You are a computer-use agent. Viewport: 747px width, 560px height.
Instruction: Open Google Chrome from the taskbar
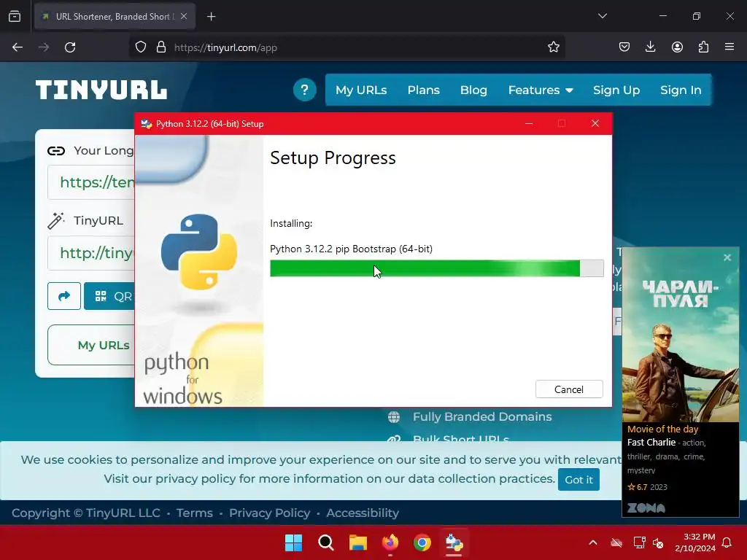pyautogui.click(x=422, y=542)
